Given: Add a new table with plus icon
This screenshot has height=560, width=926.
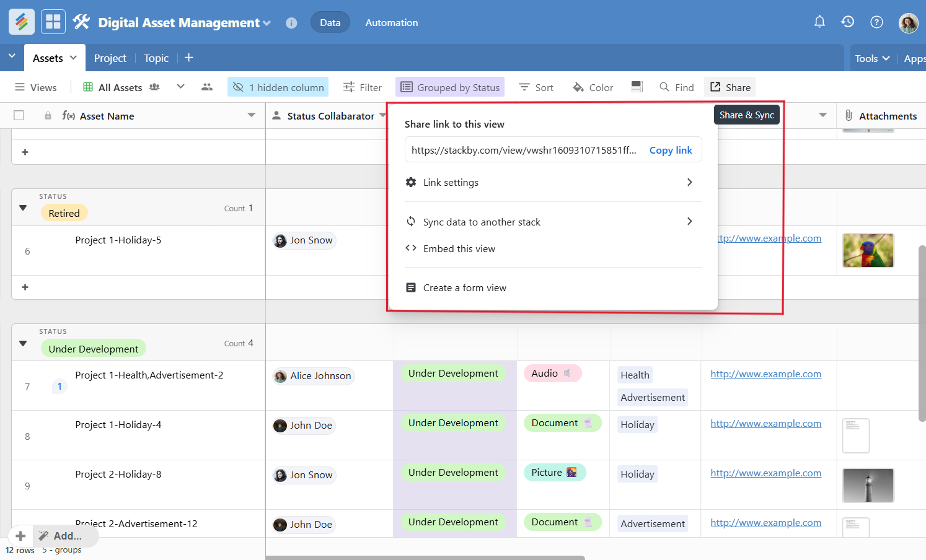Looking at the screenshot, I should (189, 58).
